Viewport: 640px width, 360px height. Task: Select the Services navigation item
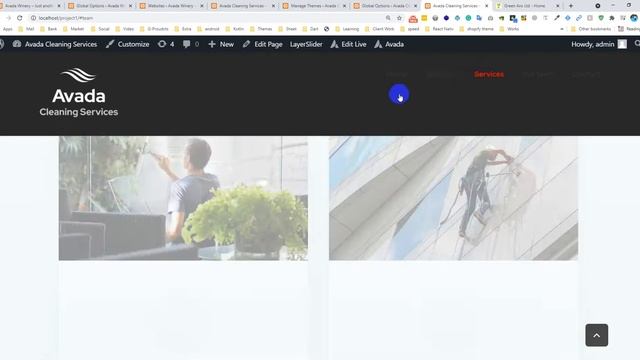pyautogui.click(x=489, y=74)
